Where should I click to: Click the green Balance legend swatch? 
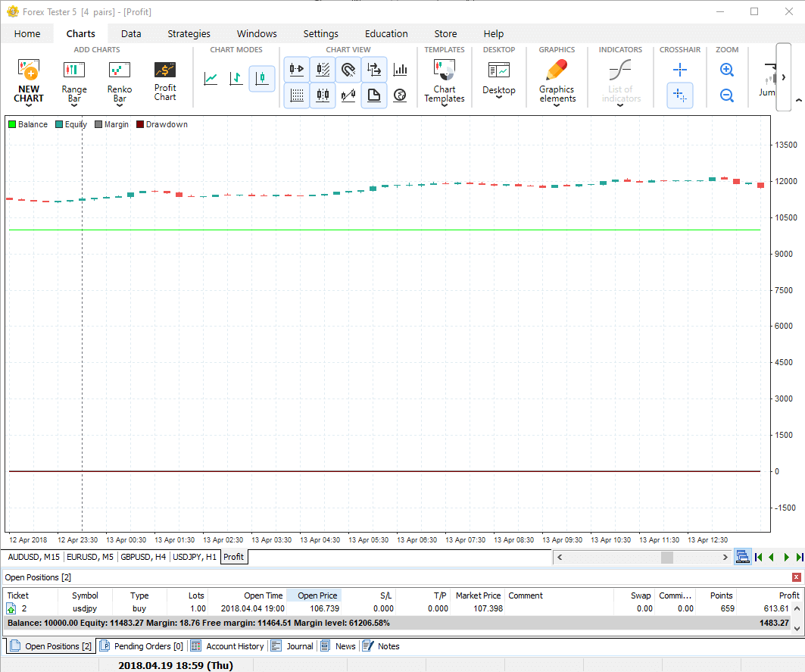[x=12, y=124]
